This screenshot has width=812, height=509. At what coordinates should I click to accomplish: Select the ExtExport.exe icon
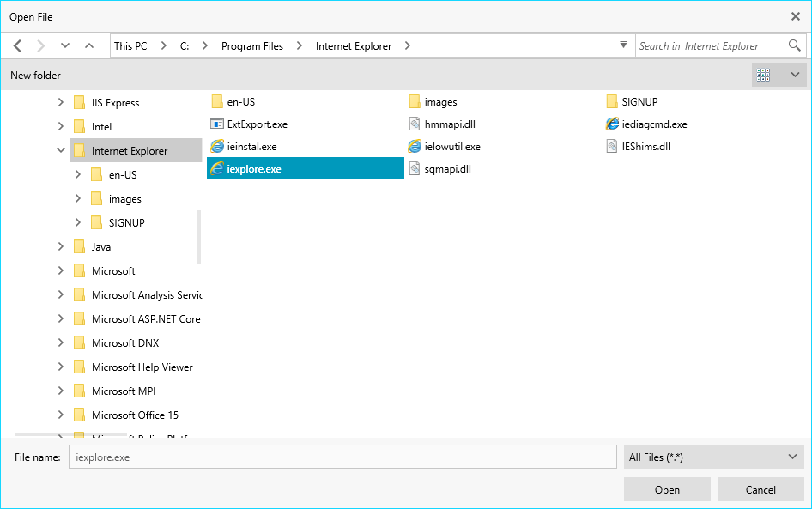point(217,124)
